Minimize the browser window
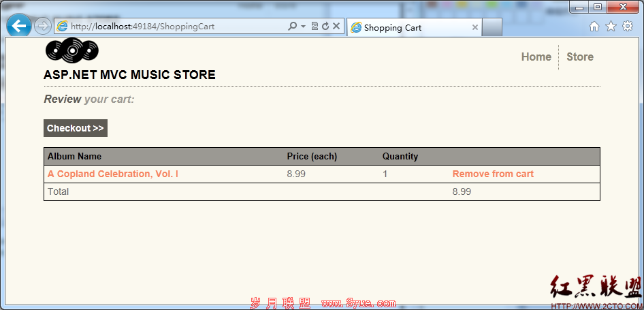 [579, 7]
